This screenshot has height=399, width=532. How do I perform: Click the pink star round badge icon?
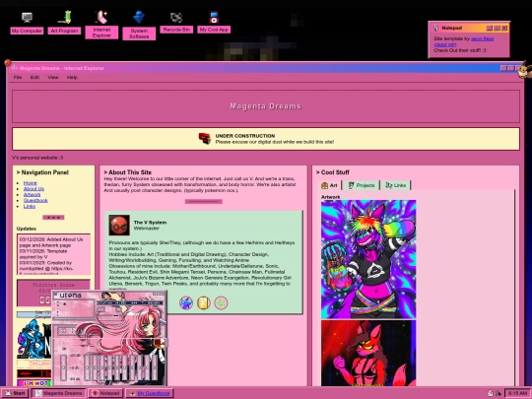(x=222, y=302)
